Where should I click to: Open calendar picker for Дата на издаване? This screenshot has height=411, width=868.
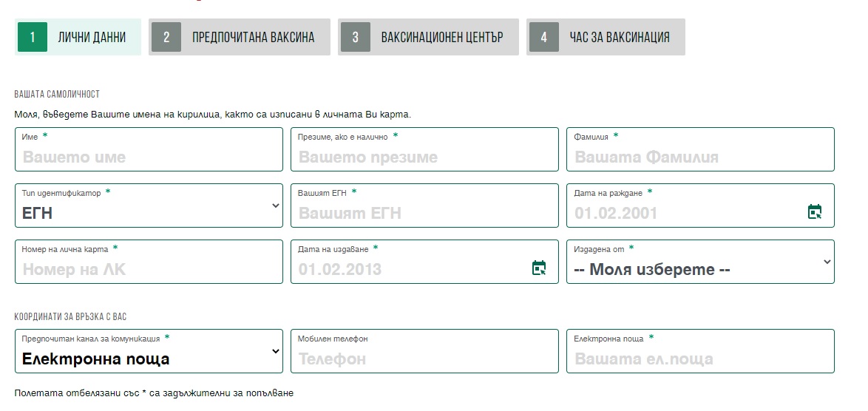pos(539,268)
